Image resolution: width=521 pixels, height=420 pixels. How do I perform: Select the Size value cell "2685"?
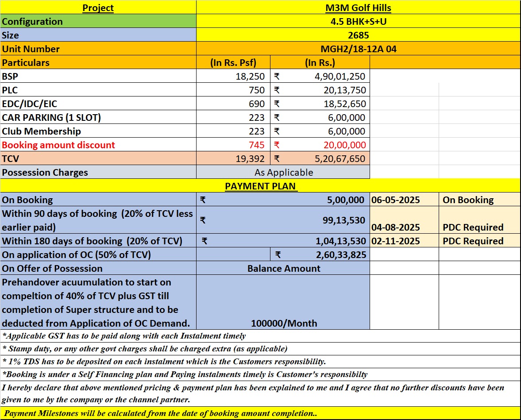358,35
